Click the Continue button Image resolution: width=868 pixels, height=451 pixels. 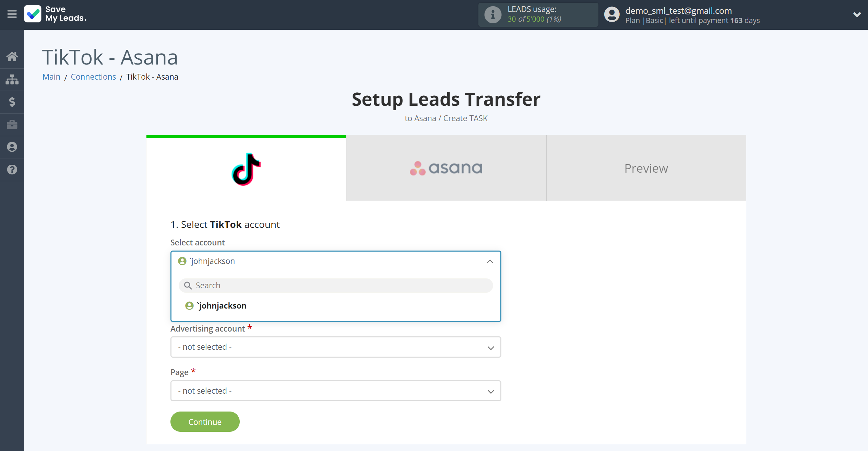click(204, 422)
